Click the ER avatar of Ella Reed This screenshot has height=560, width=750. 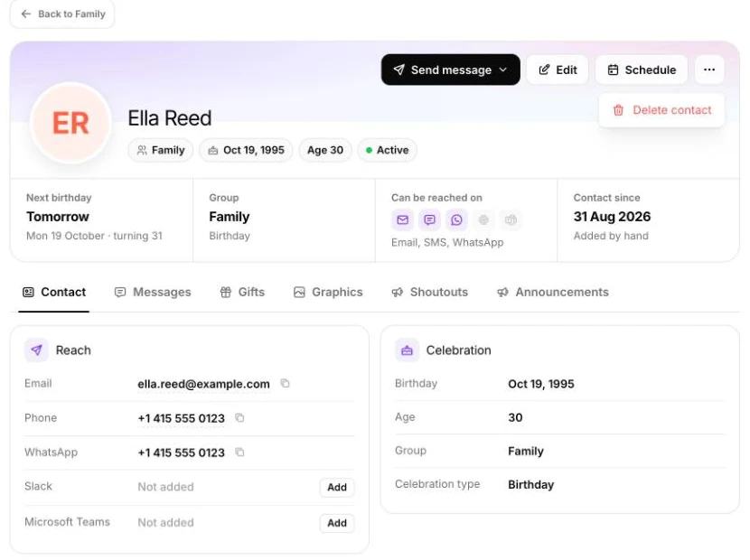[x=70, y=123]
